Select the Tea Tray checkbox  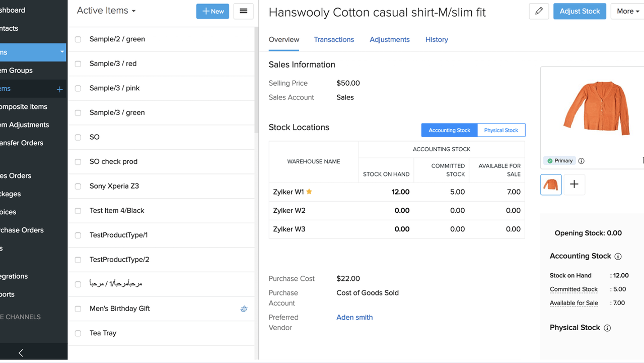click(x=78, y=333)
